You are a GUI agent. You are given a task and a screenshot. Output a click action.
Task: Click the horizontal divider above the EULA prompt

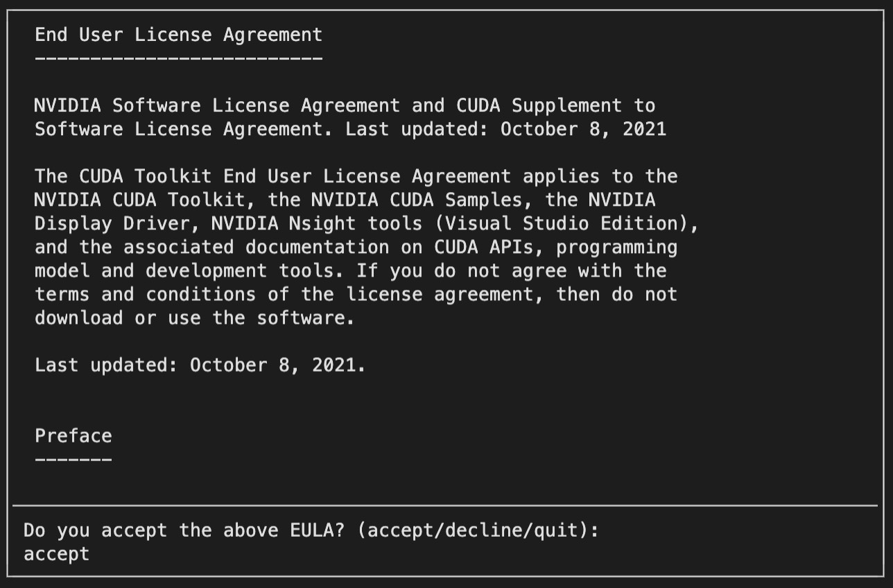pos(445,505)
